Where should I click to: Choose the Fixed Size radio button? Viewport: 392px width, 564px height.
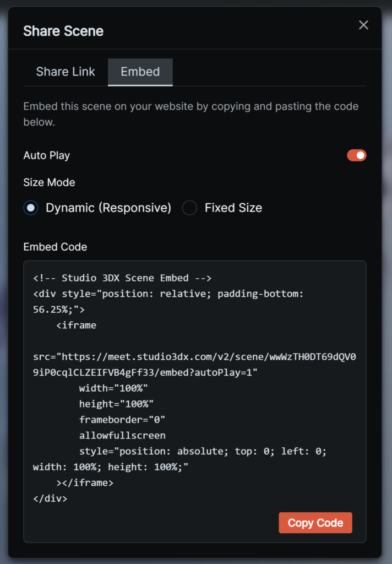click(x=189, y=208)
